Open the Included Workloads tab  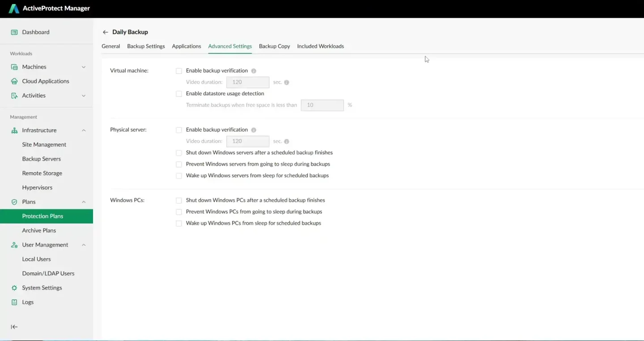pos(320,47)
